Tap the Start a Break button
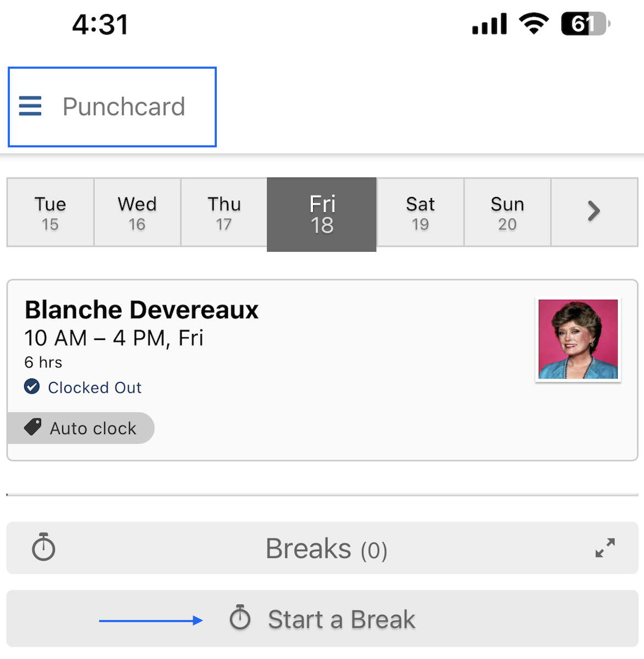 click(x=322, y=618)
